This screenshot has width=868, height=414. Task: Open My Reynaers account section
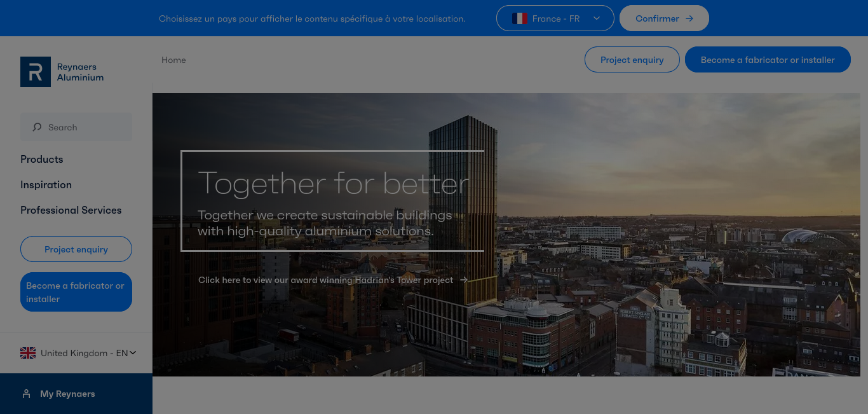[76, 394]
